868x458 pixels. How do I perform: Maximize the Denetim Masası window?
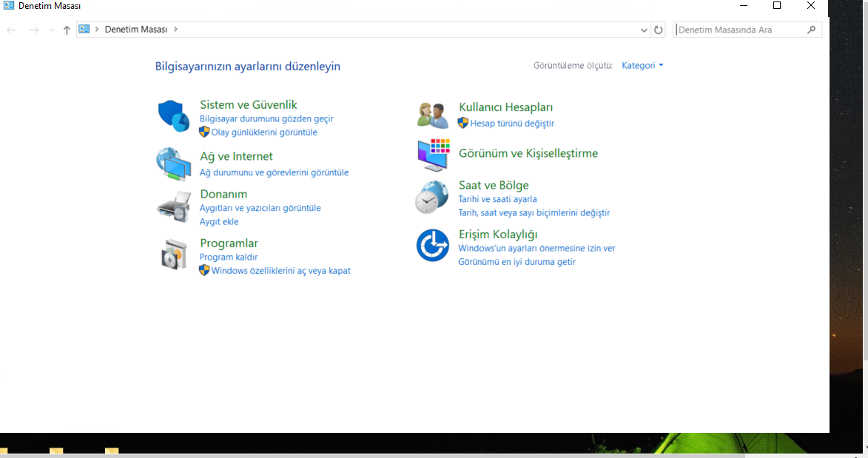777,5
